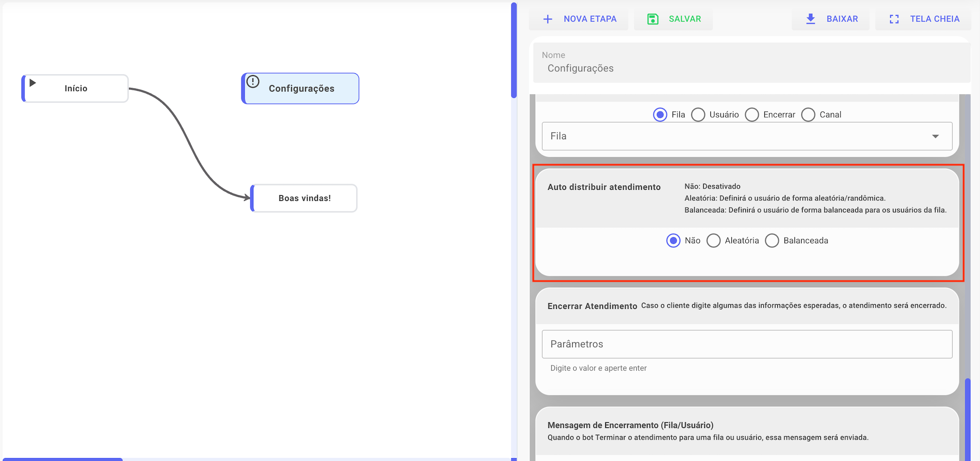Click the Balanceada description line
Viewport: 980px width, 461px height.
[816, 210]
